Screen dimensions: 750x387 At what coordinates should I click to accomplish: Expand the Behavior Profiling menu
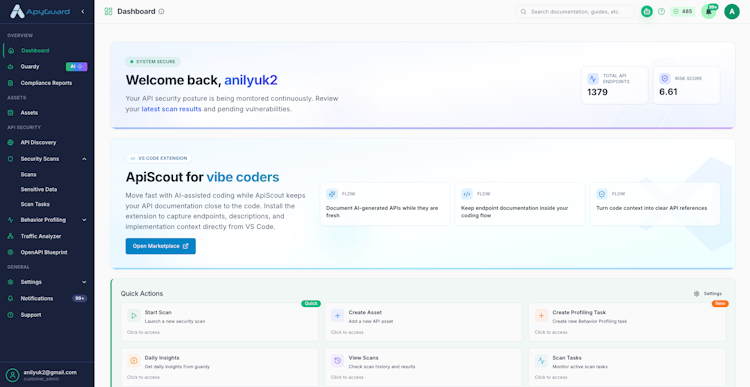(x=84, y=220)
